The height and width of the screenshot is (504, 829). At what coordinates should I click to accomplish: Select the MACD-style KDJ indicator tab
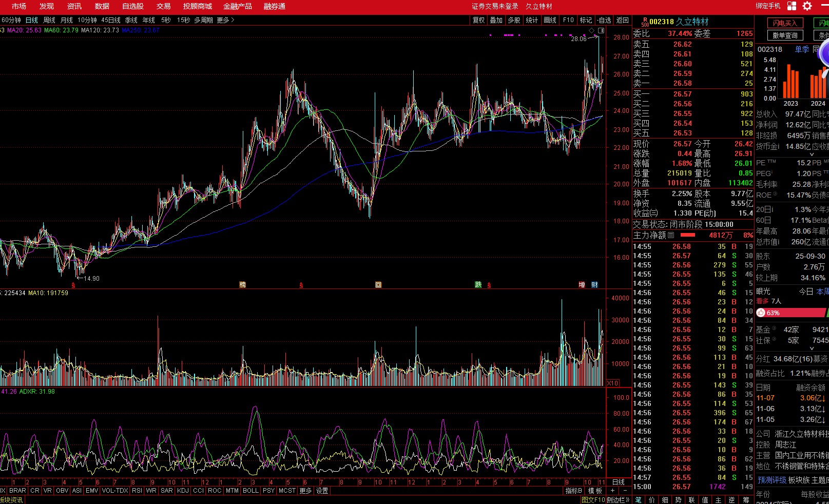(x=183, y=491)
